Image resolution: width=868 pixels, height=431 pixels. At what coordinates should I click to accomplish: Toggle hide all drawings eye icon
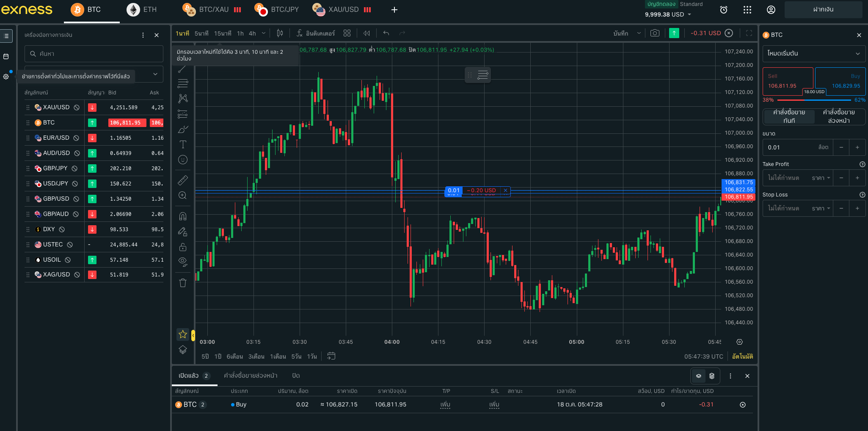(183, 262)
